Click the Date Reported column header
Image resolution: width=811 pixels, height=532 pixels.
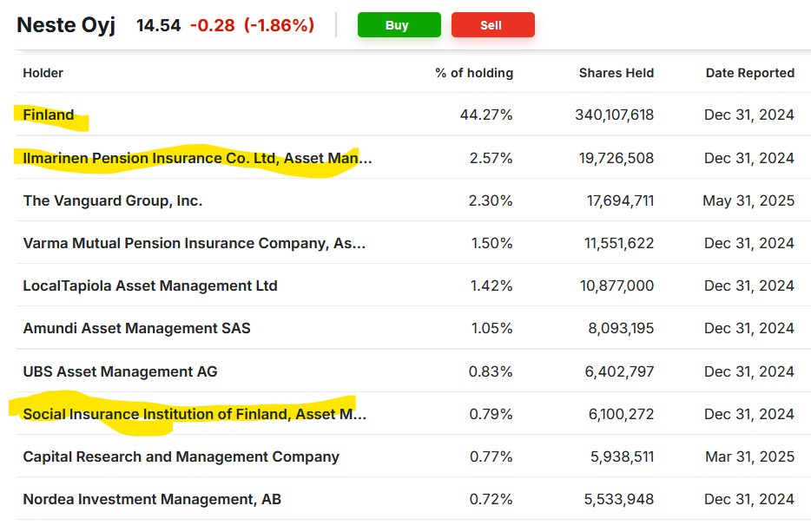tap(750, 73)
